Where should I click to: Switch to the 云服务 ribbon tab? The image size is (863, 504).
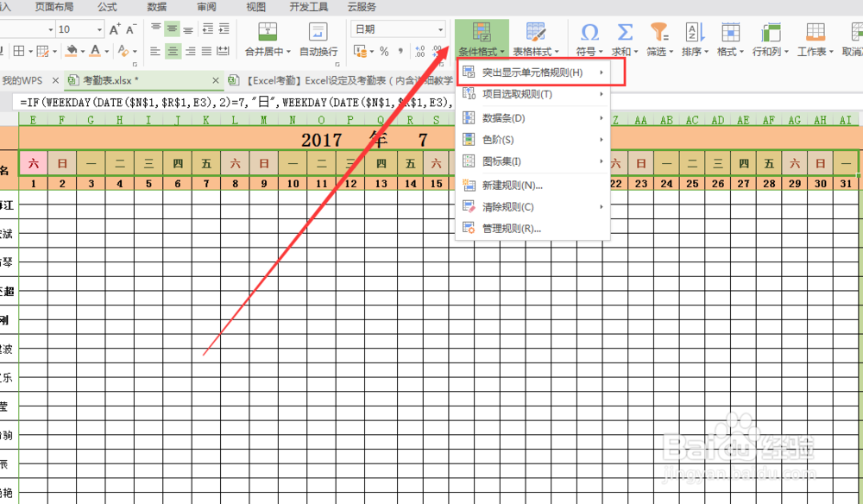[x=362, y=7]
